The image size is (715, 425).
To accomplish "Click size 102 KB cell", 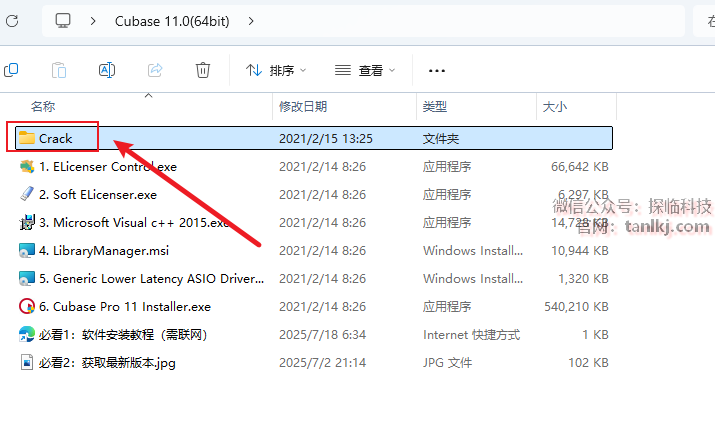I will pos(588,363).
